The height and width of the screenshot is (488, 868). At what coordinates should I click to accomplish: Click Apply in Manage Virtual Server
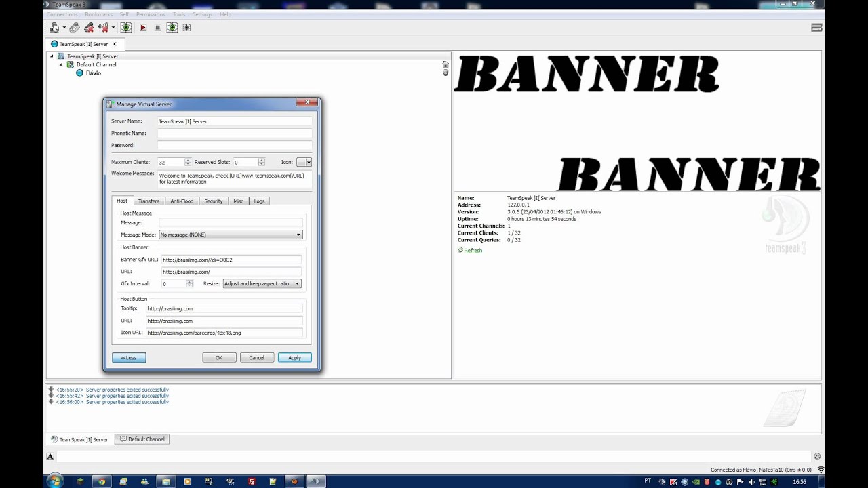point(295,358)
